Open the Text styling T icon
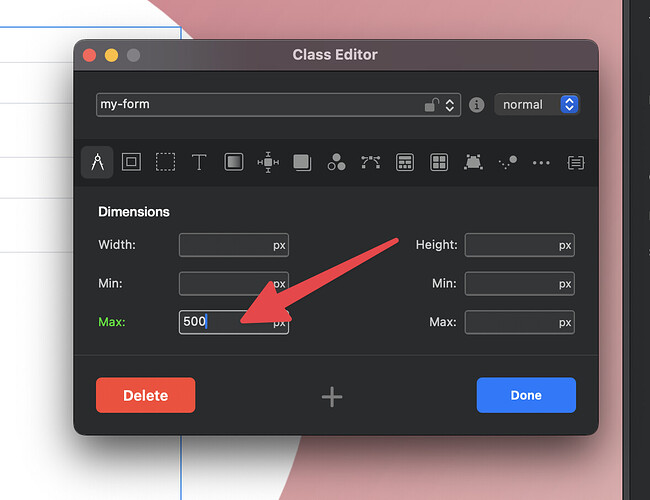 click(199, 162)
